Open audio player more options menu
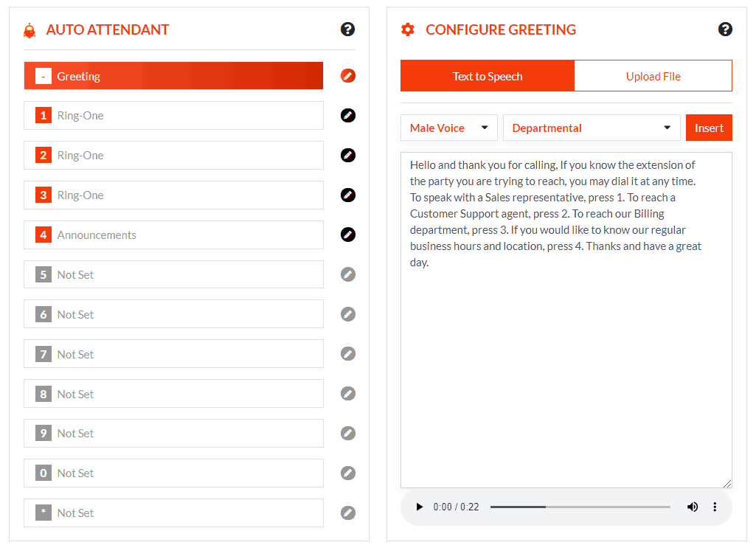Image resolution: width=756 pixels, height=545 pixels. 715,507
